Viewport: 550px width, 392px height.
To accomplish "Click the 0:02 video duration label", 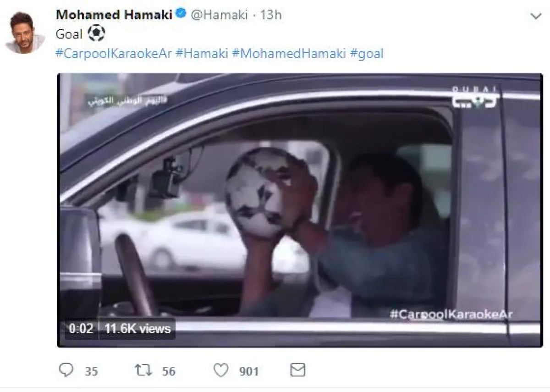I will [x=81, y=328].
